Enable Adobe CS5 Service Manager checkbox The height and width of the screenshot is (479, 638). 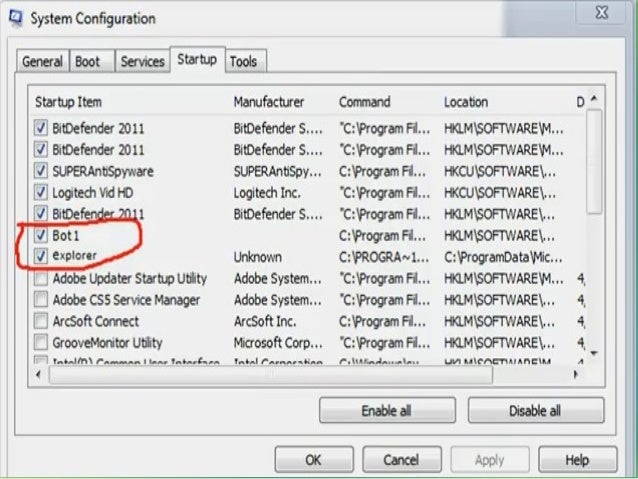41,300
